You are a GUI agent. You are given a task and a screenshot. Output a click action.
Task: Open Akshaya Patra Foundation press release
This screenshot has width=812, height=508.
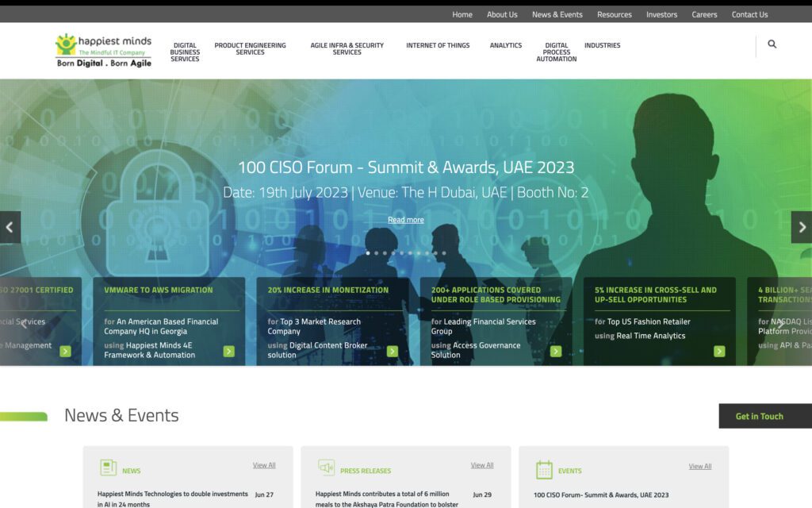[387, 499]
